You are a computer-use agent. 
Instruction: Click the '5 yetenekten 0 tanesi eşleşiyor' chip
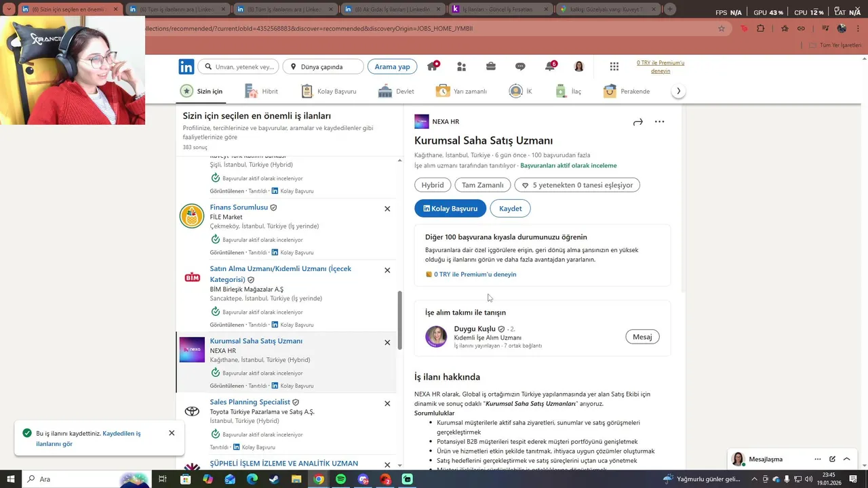point(577,185)
